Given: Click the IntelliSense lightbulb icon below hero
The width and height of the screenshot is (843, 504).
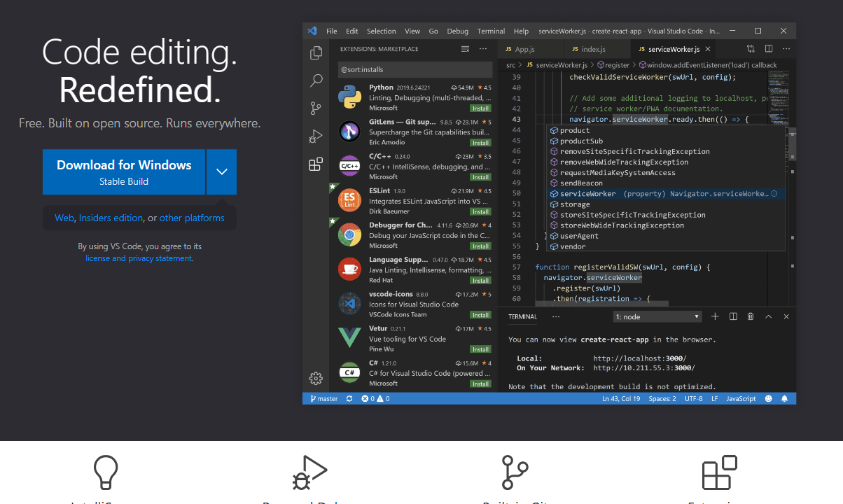Looking at the screenshot, I should (106, 472).
